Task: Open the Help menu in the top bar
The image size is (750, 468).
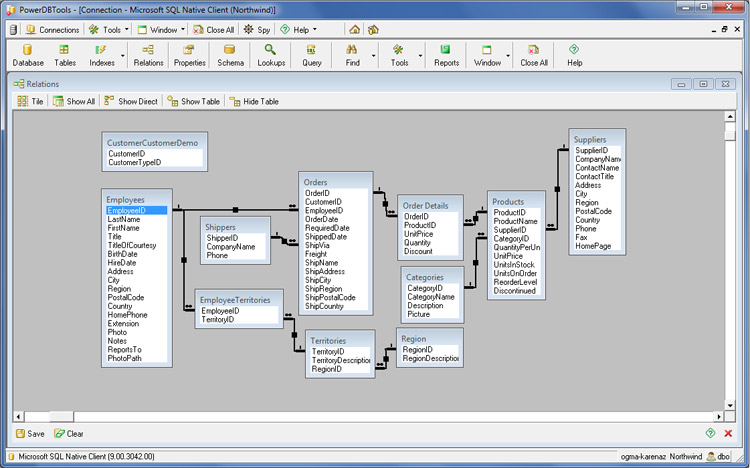Action: pyautogui.click(x=298, y=30)
